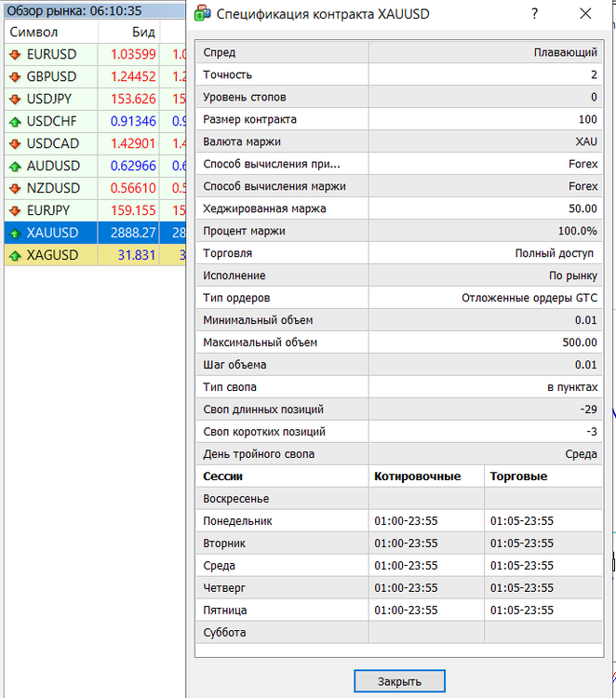Select the GBPUSD down arrow icon
This screenshot has height=698, width=616.
(x=15, y=76)
